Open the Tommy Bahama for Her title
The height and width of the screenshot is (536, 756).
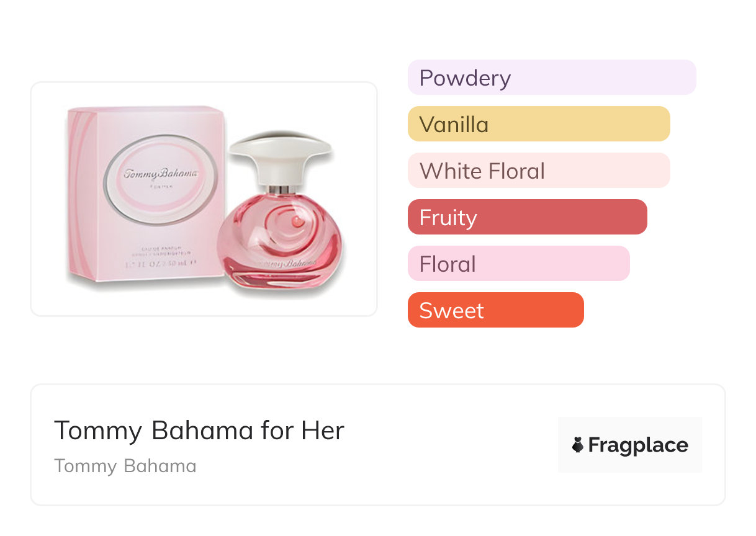tap(199, 431)
